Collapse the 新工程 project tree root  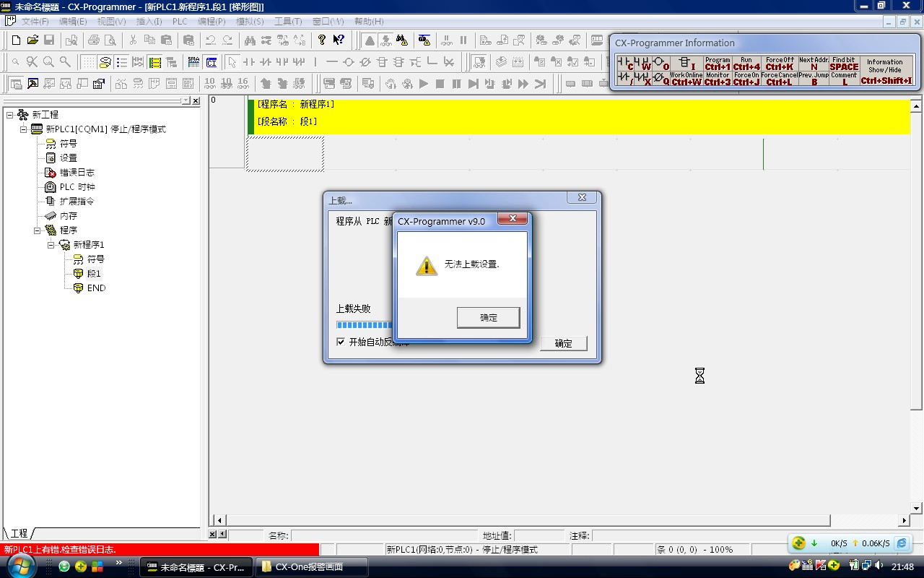(x=10, y=115)
